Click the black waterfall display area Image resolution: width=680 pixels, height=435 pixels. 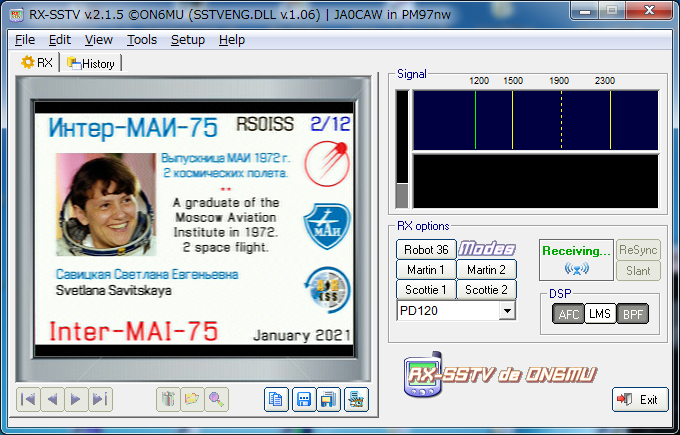(x=536, y=181)
